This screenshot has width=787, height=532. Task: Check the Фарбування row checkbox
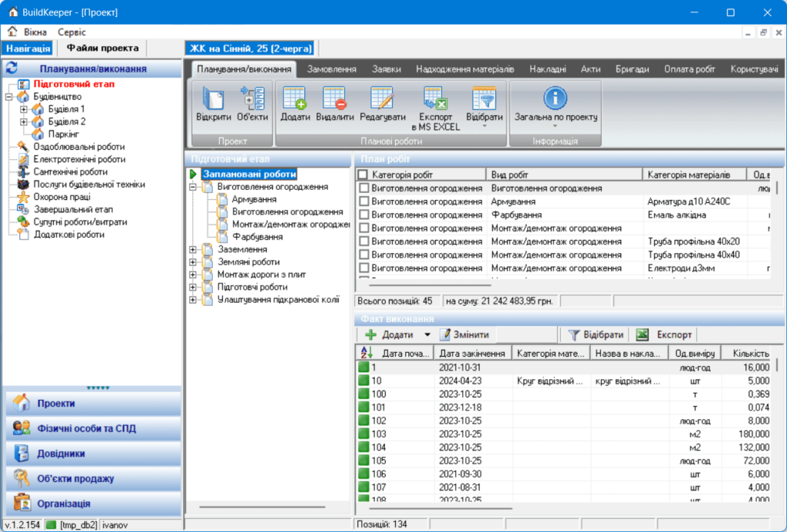(x=364, y=215)
